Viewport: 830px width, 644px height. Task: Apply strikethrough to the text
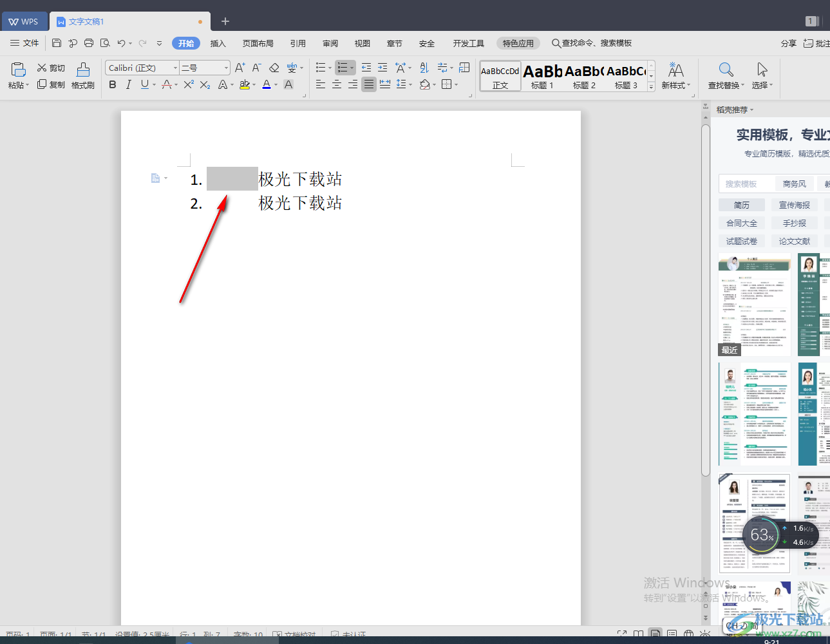coord(167,84)
